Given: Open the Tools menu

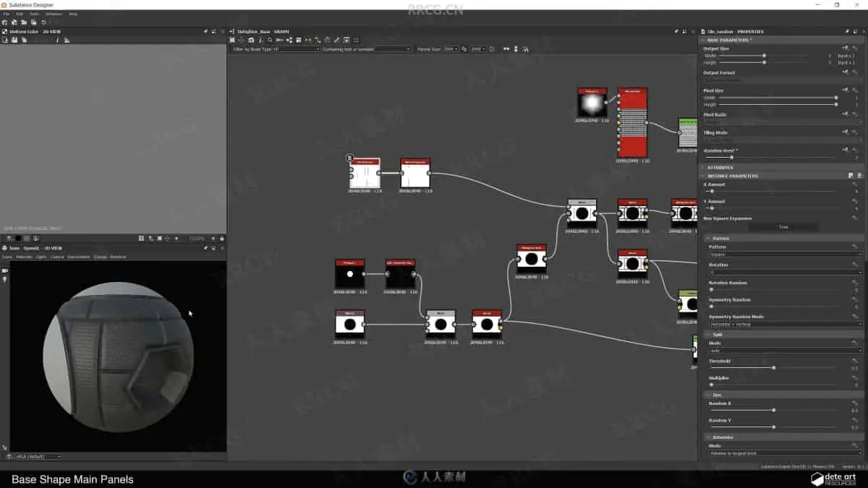Looking at the screenshot, I should [34, 14].
